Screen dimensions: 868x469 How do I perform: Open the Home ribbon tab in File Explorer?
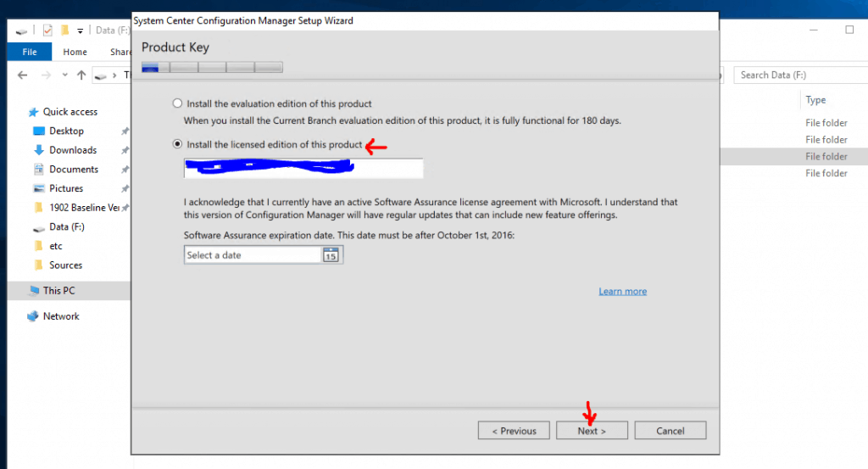(x=75, y=52)
